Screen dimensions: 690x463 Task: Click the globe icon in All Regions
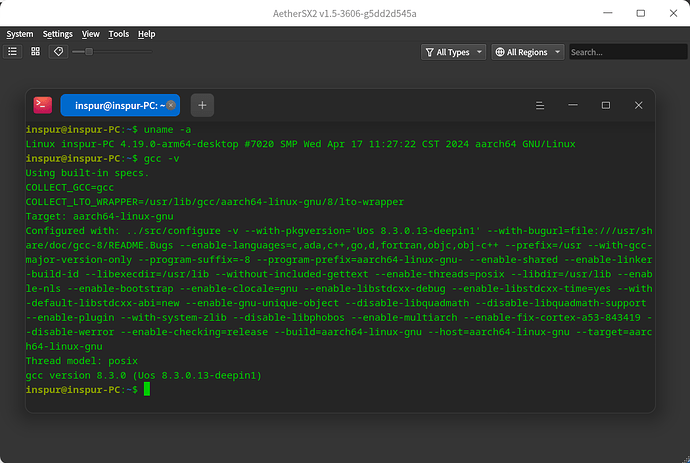click(x=500, y=52)
